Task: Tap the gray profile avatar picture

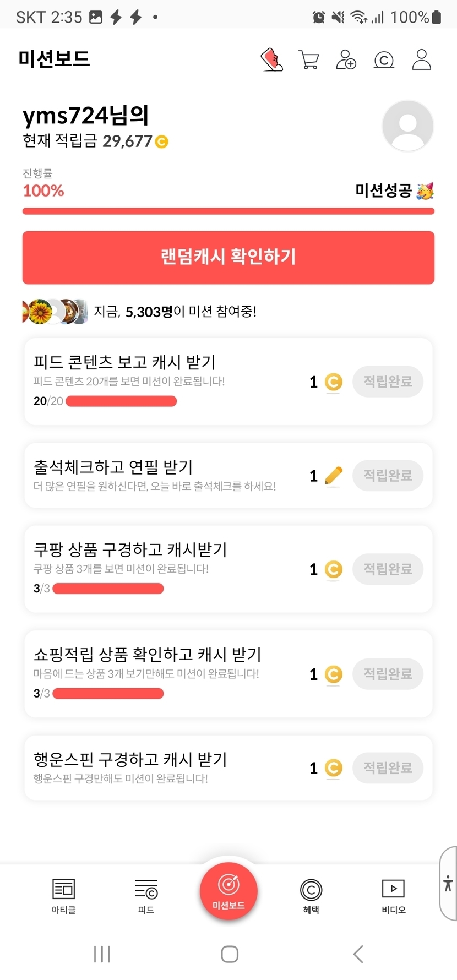Action: pos(407,126)
